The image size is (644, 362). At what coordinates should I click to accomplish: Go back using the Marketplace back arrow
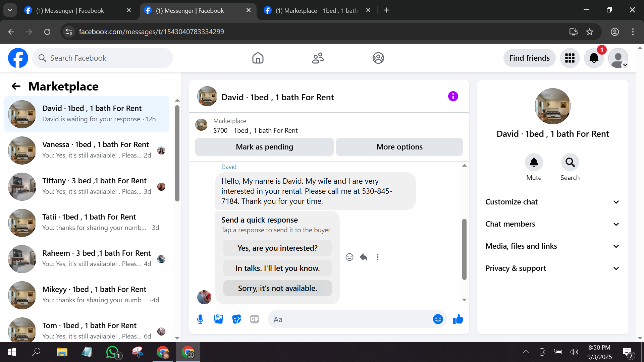(x=16, y=86)
